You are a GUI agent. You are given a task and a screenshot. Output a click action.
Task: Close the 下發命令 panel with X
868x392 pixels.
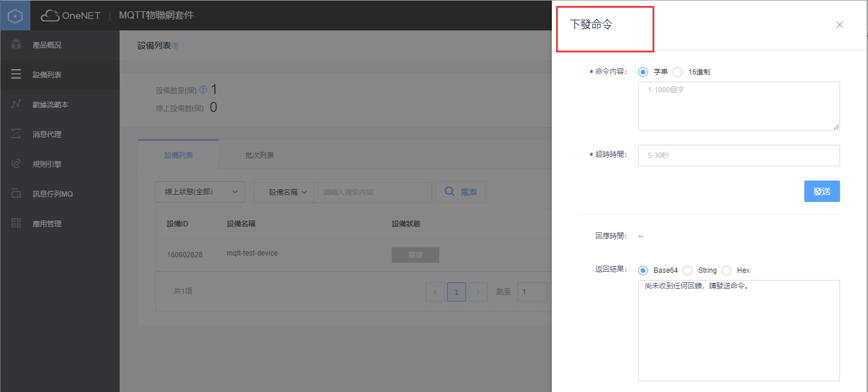tap(839, 24)
